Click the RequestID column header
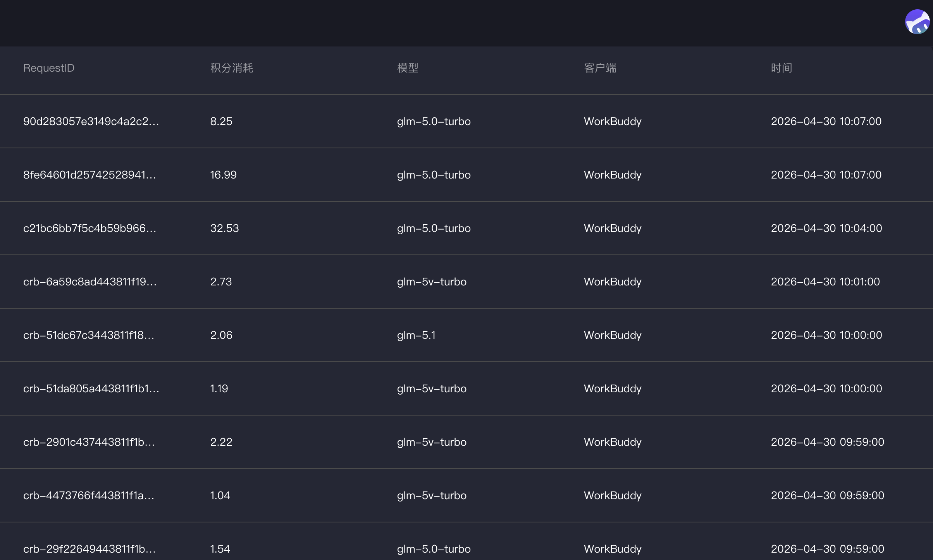933x560 pixels. click(x=49, y=68)
